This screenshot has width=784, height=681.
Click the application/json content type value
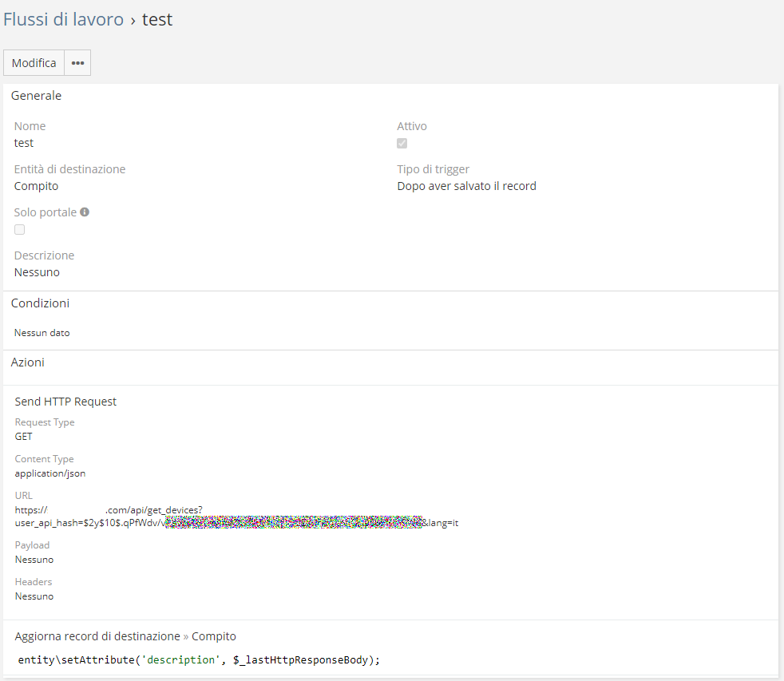[50, 473]
